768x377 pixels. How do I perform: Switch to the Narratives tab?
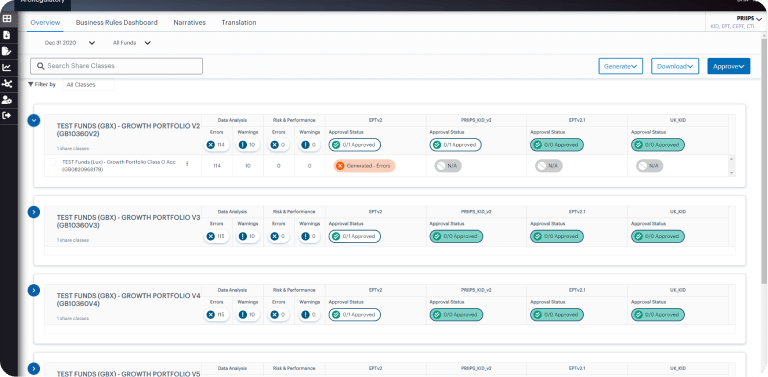pos(190,23)
